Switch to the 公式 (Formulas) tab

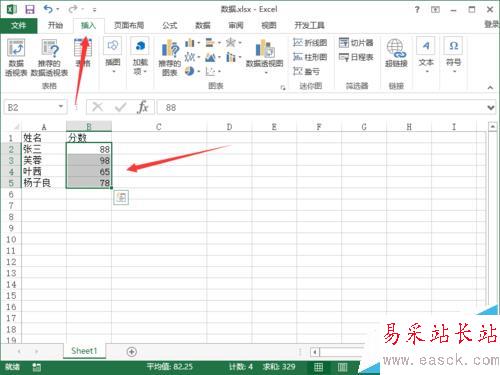pyautogui.click(x=169, y=25)
